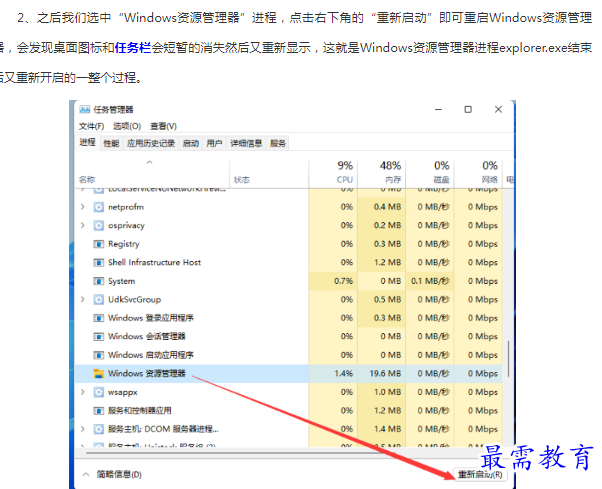
Task: Sort by the 磁盘 column header
Action: [x=430, y=172]
